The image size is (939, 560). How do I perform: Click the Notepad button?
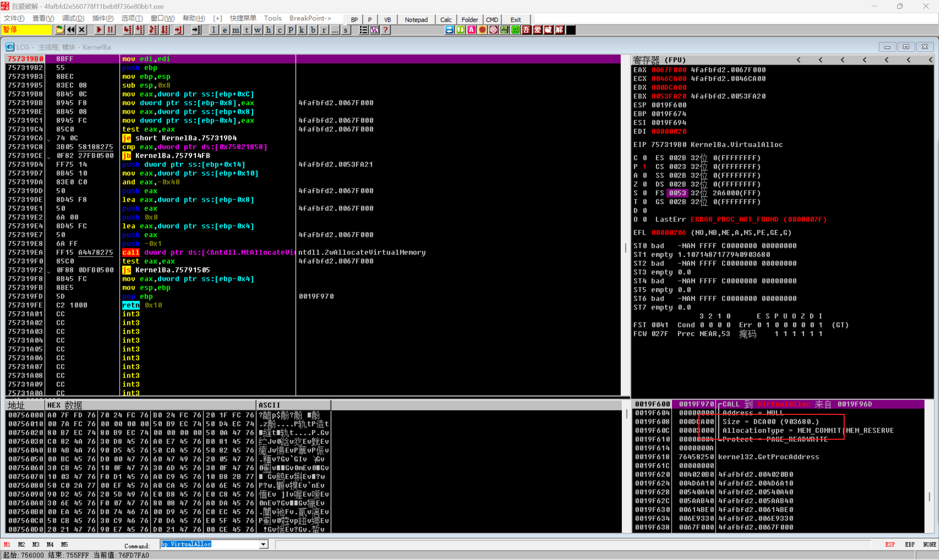[x=416, y=20]
